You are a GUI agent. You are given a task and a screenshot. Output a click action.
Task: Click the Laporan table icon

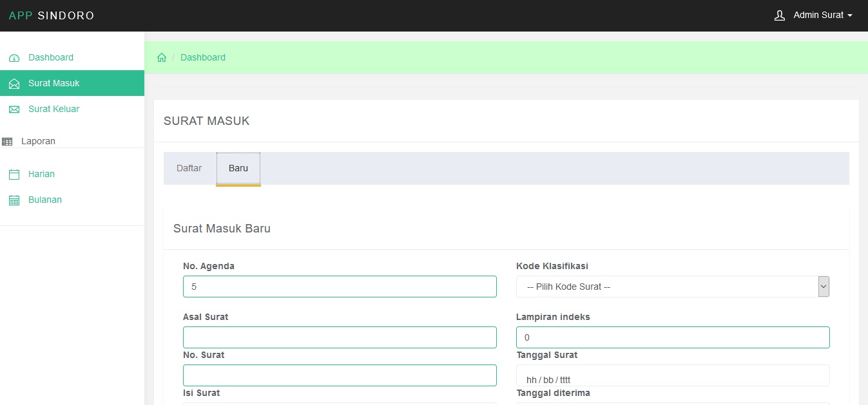[8, 142]
